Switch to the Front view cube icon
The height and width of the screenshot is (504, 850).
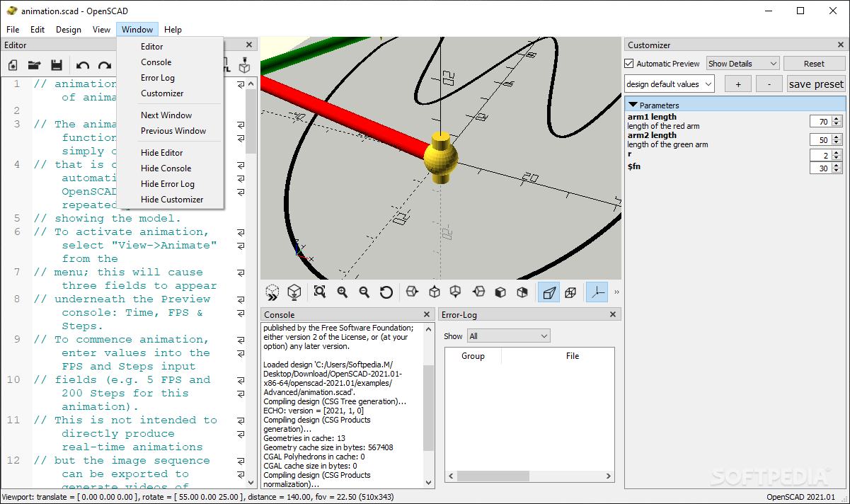pyautogui.click(x=500, y=292)
